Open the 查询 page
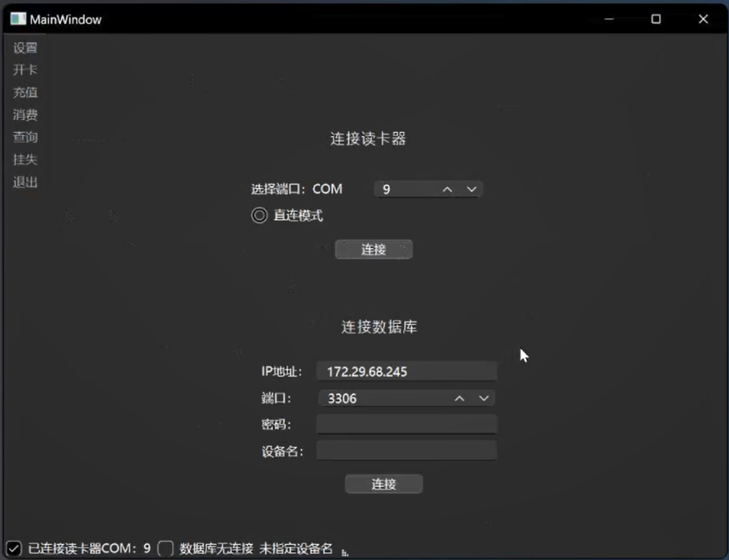 click(25, 137)
